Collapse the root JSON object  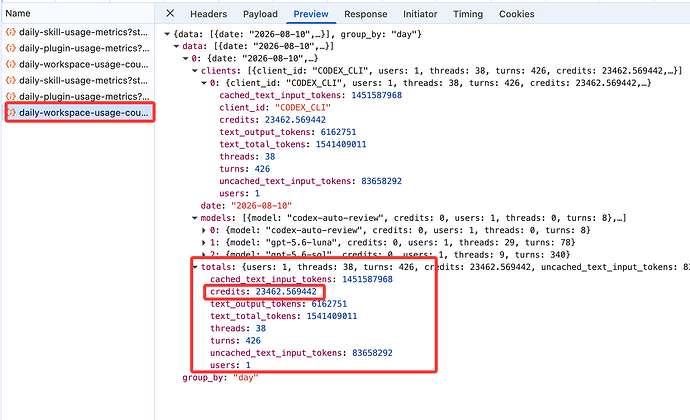coord(167,34)
